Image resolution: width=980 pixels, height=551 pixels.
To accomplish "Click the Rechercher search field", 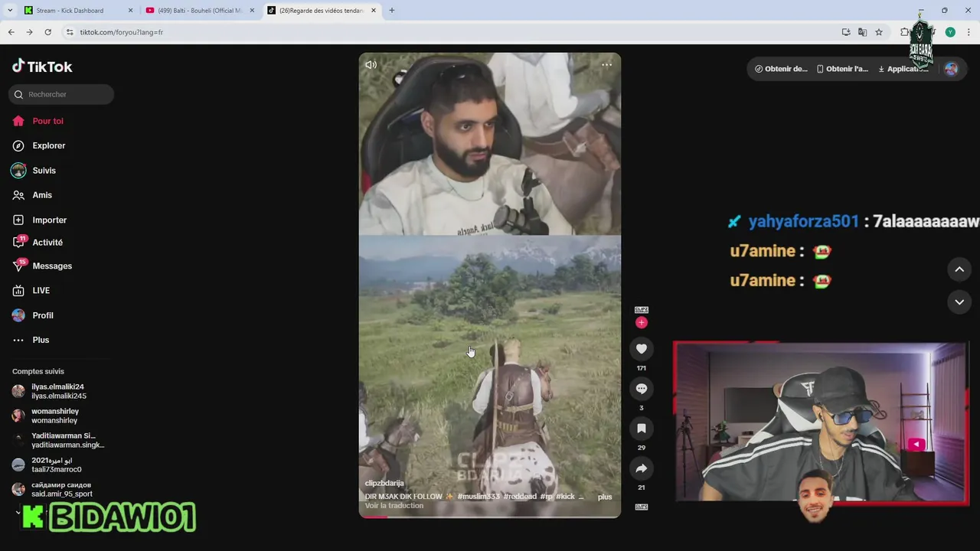I will (61, 94).
